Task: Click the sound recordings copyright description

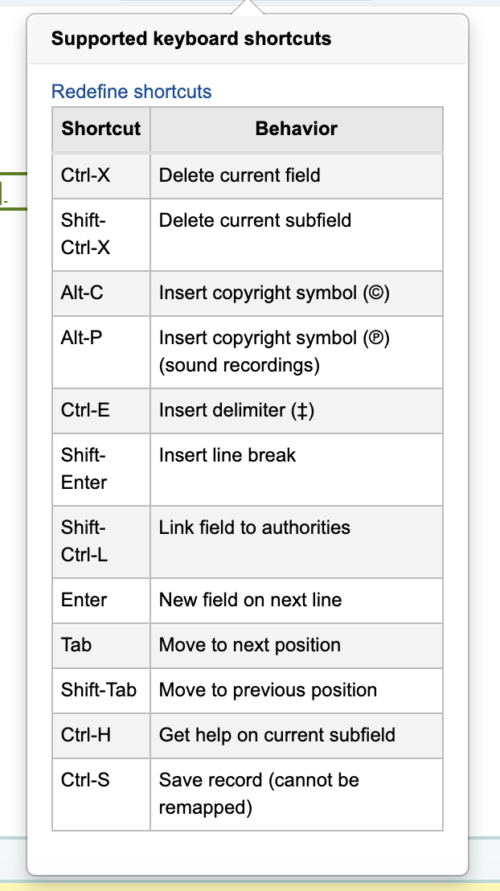Action: click(274, 351)
